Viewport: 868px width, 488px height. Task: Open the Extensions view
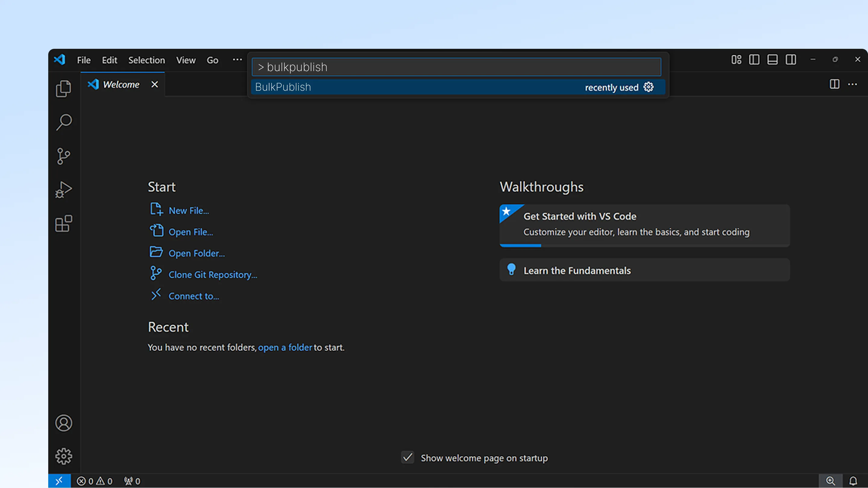click(63, 223)
